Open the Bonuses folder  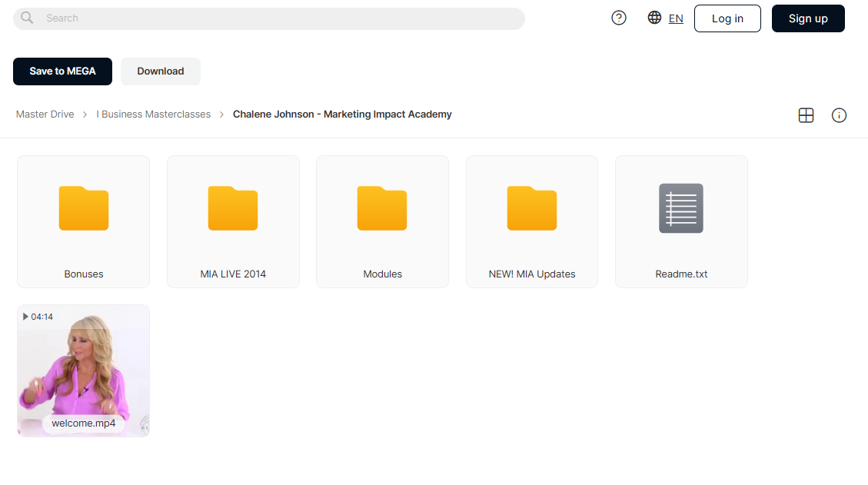(x=84, y=221)
